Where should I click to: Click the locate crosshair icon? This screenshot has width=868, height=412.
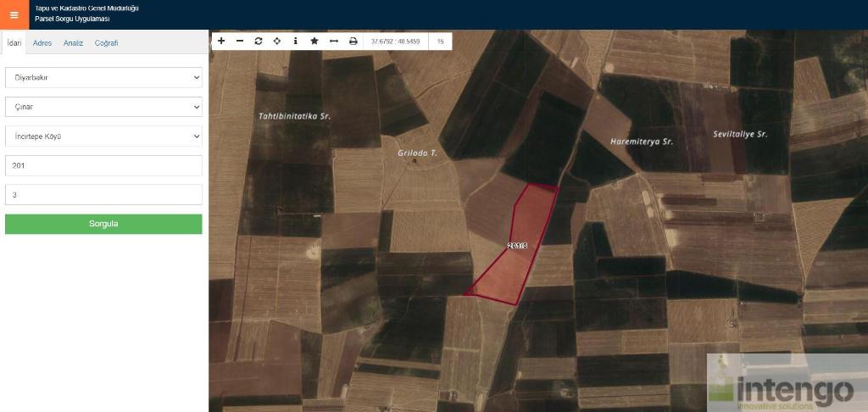click(277, 41)
